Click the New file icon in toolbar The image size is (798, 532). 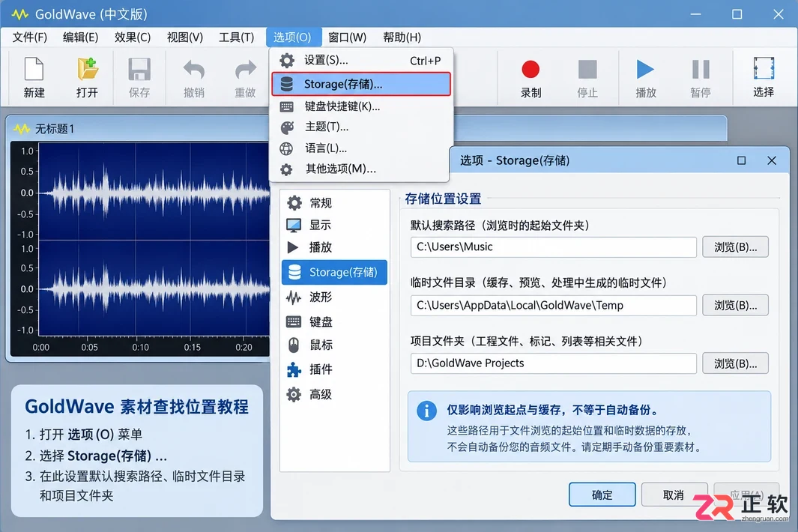(34, 69)
